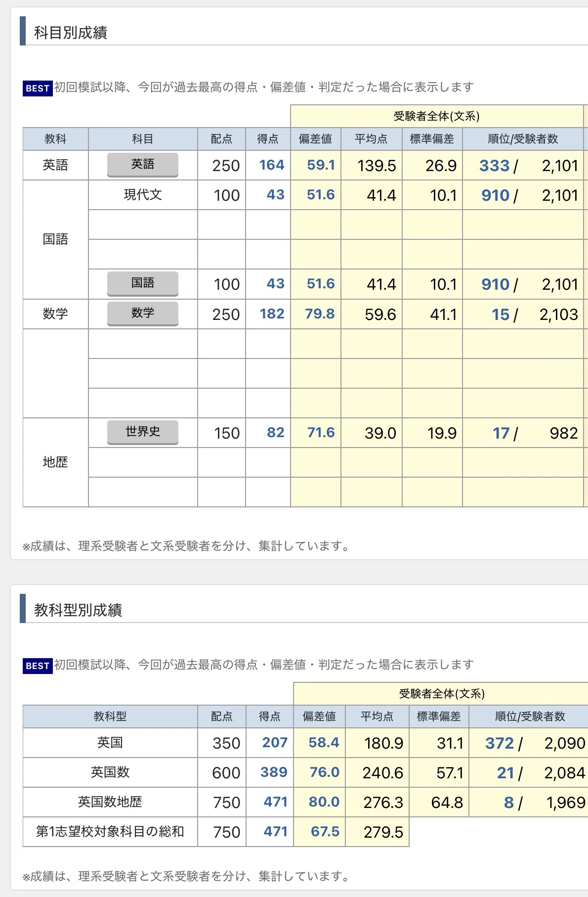Screen dimensions: 588x897
Task: Click math rank 15
Action: pyautogui.click(x=501, y=314)
